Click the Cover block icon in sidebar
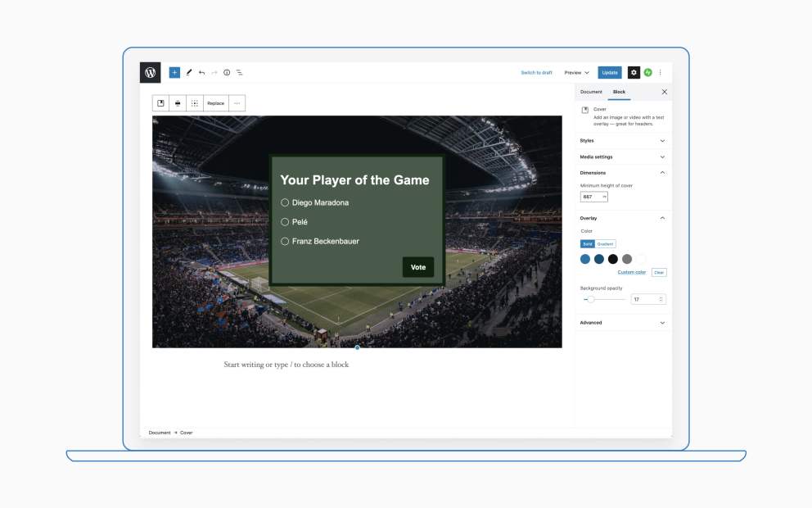This screenshot has height=508, width=812. 584,110
